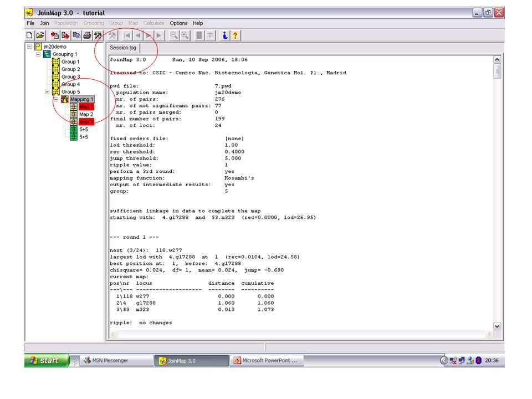
Task: Select the Session log tab
Action: [123, 48]
